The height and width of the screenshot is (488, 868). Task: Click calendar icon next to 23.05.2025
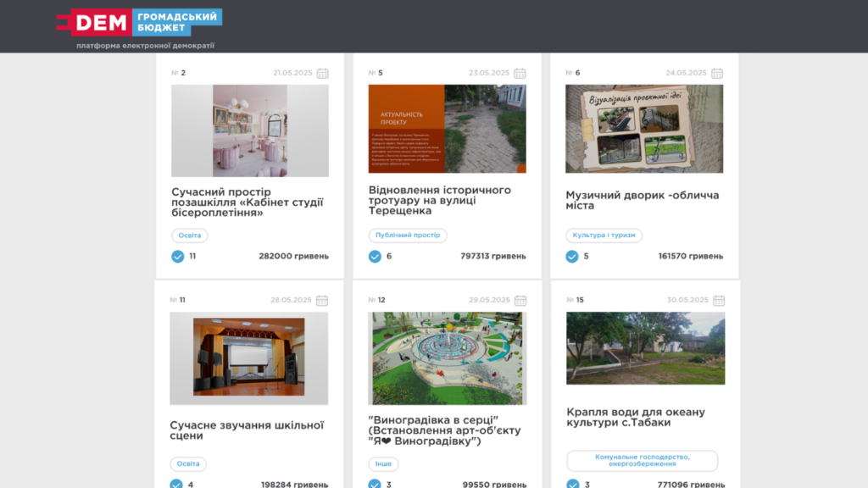tap(520, 74)
